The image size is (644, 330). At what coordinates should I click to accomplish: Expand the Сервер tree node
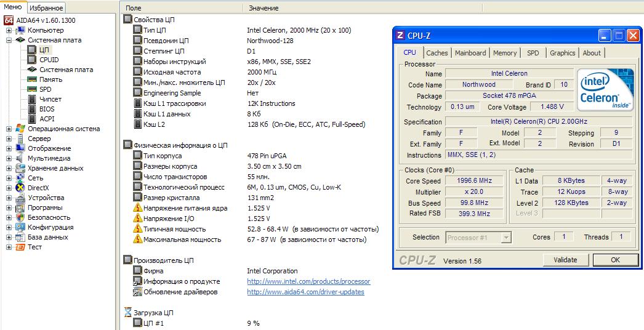click(9, 139)
